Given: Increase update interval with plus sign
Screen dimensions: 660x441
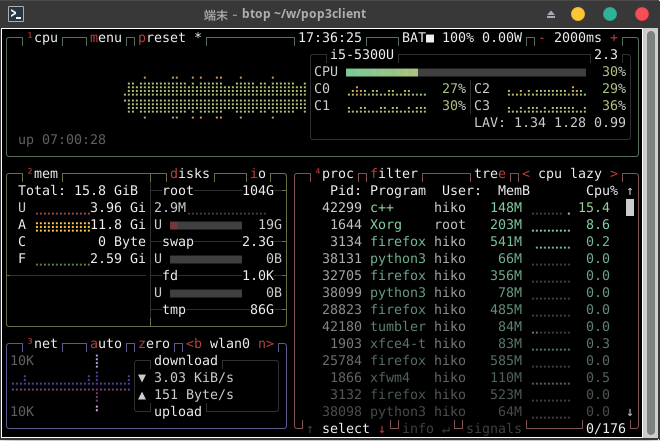Looking at the screenshot, I should (614, 38).
